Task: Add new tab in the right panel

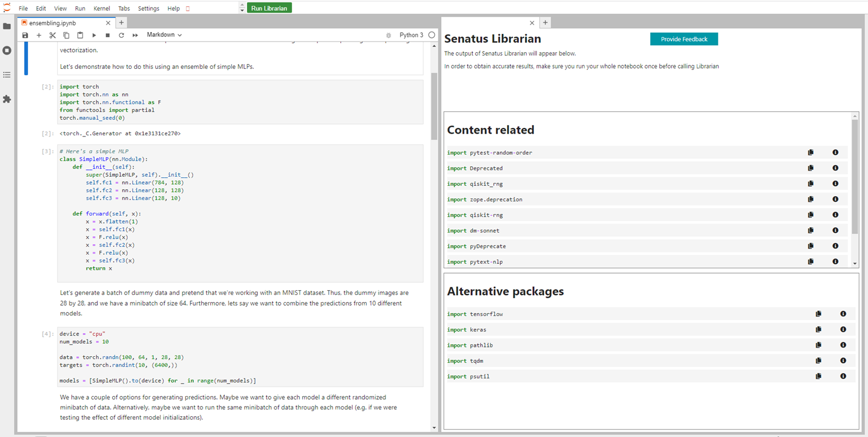Action: tap(545, 23)
